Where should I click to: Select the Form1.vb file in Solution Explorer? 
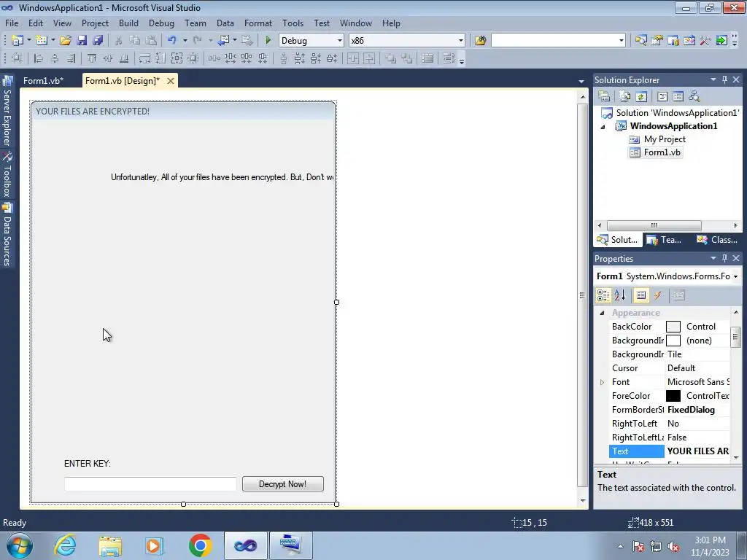pos(656,152)
